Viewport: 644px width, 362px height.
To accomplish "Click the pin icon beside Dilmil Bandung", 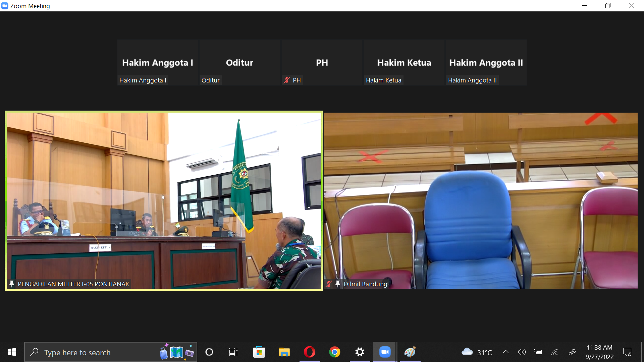I will coord(337,284).
